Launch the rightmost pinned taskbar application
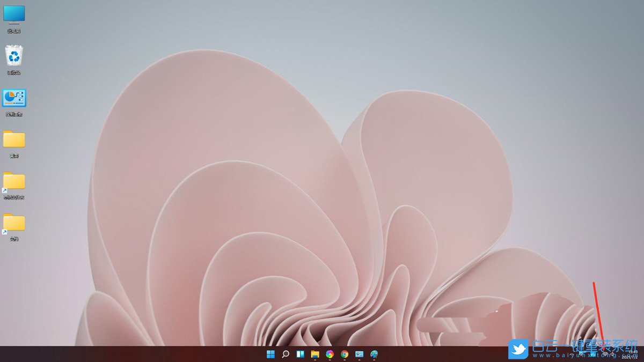This screenshot has width=644, height=362. 373,354
